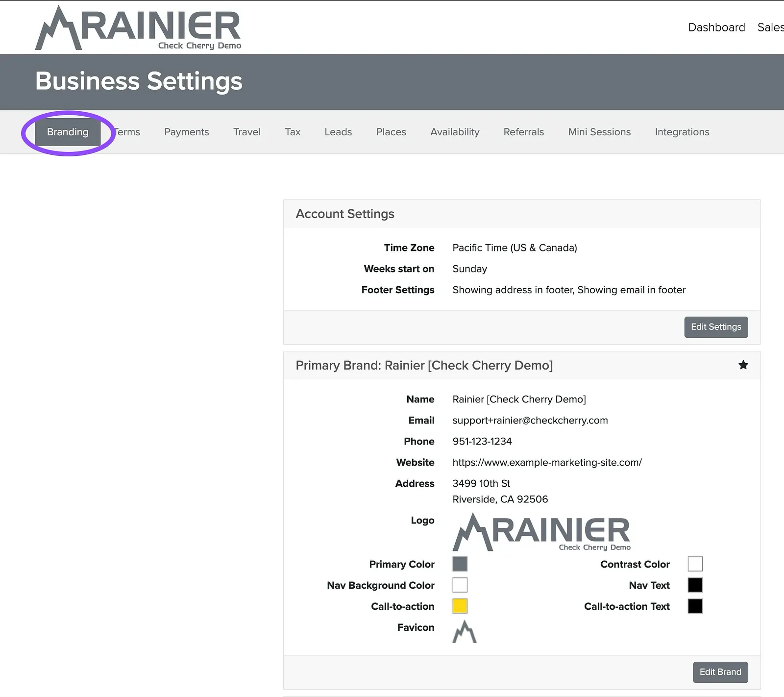Switch to the Places tab

point(391,132)
